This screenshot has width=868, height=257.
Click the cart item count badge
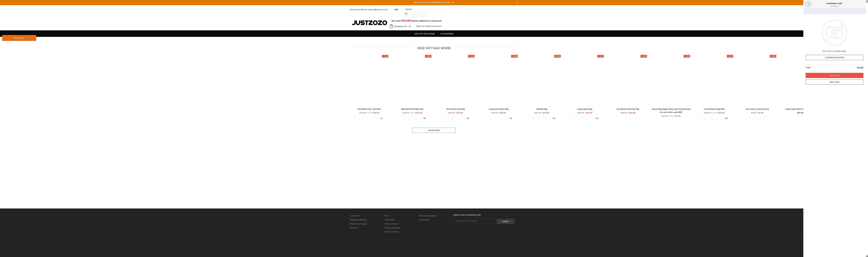point(410,26)
